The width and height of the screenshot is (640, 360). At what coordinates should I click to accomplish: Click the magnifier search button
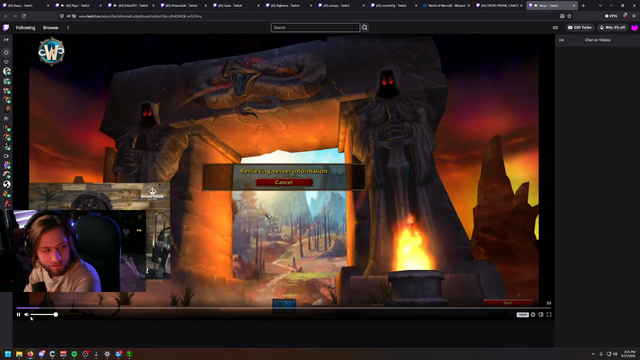364,27
